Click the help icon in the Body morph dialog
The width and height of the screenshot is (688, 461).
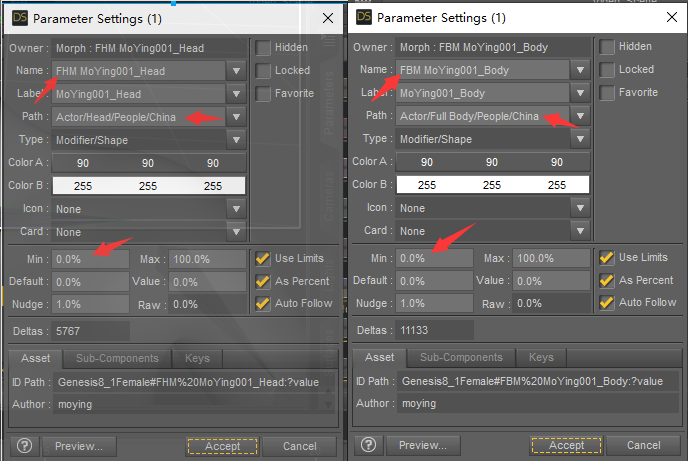point(368,445)
